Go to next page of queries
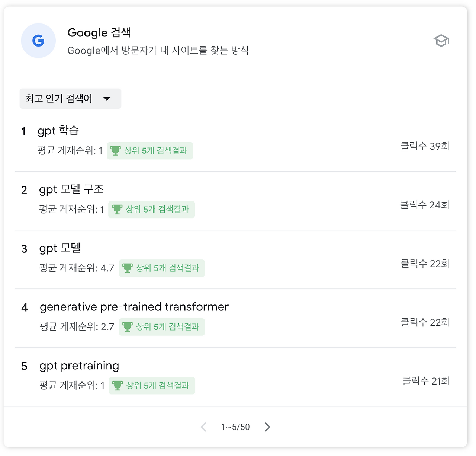Image resolution: width=476 pixels, height=456 pixels. pyautogui.click(x=267, y=427)
